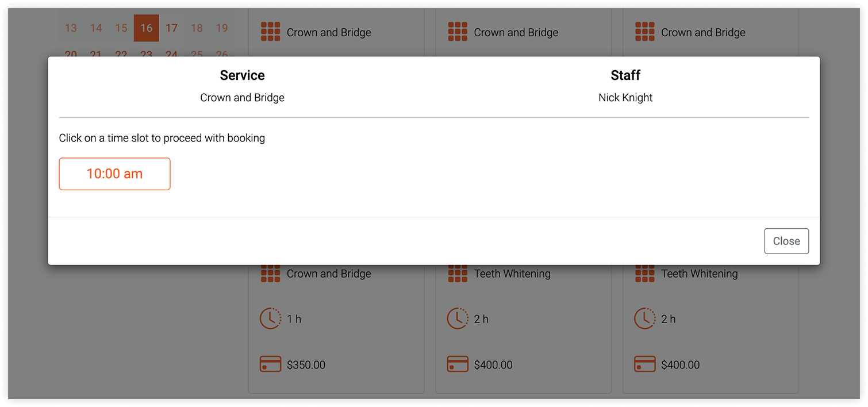Click the Crown and Bridge title in the leftmost top-row card
Image resolution: width=868 pixels, height=407 pixels.
329,33
